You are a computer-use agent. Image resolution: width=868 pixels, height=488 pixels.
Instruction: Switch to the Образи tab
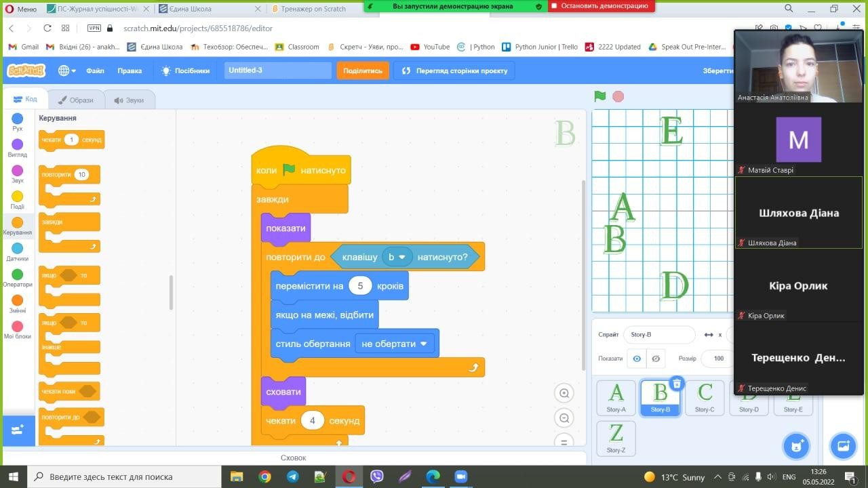[x=75, y=100]
